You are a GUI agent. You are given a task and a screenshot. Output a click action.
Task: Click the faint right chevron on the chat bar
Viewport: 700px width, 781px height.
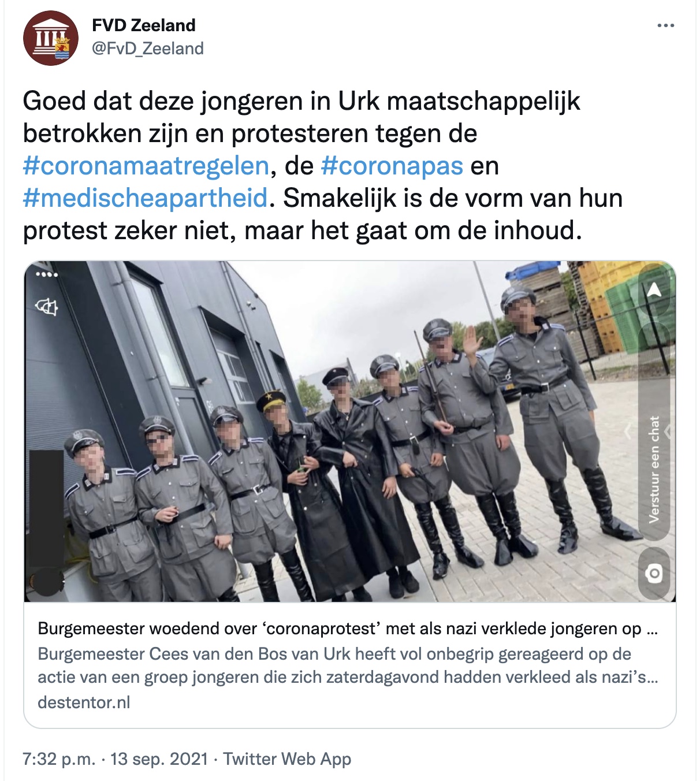[668, 431]
